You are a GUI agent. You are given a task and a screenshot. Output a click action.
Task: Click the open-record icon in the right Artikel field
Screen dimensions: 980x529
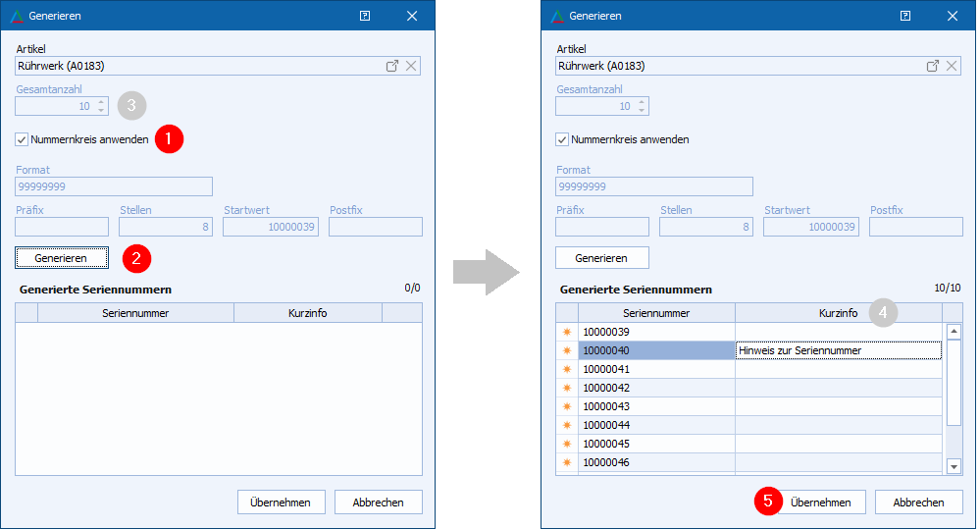pos(933,66)
